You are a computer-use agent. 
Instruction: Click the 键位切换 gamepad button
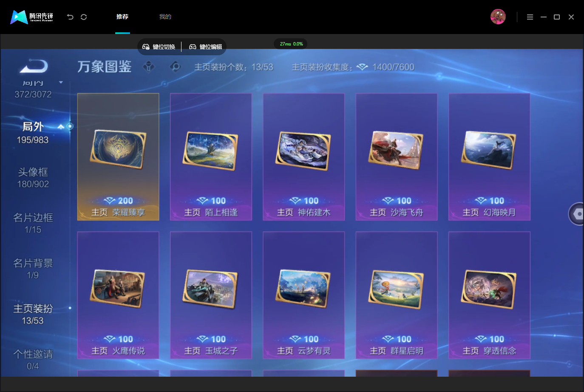point(159,47)
